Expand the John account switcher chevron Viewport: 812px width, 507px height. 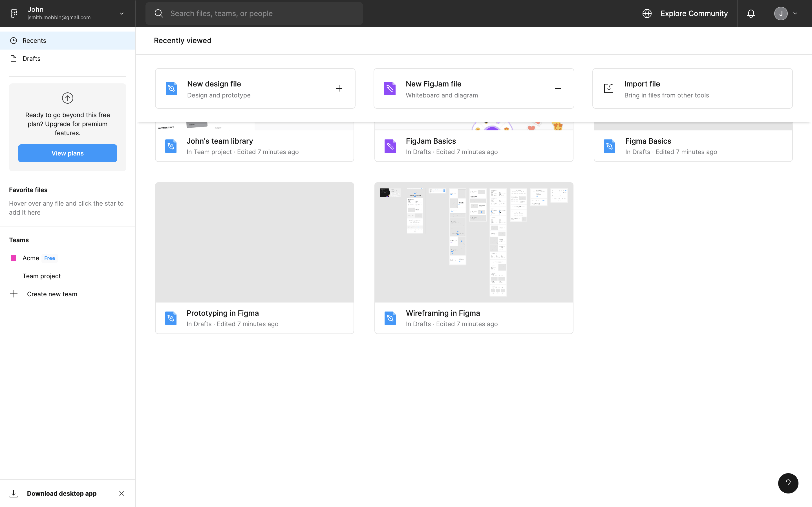click(122, 14)
